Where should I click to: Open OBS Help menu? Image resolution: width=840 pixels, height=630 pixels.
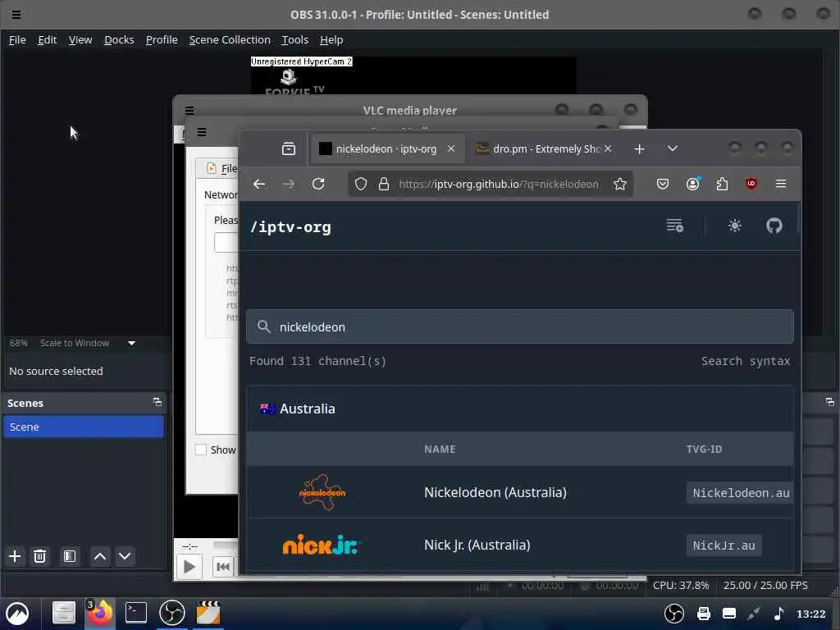coord(331,39)
